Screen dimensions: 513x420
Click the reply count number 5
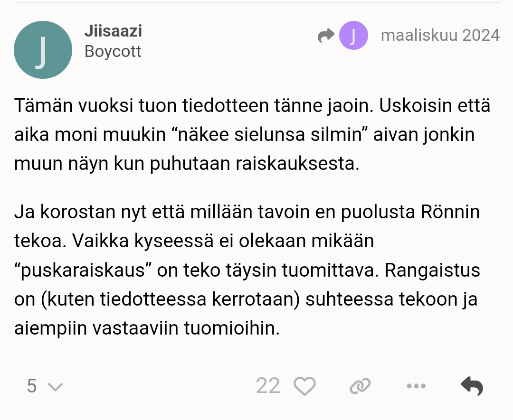tap(31, 386)
